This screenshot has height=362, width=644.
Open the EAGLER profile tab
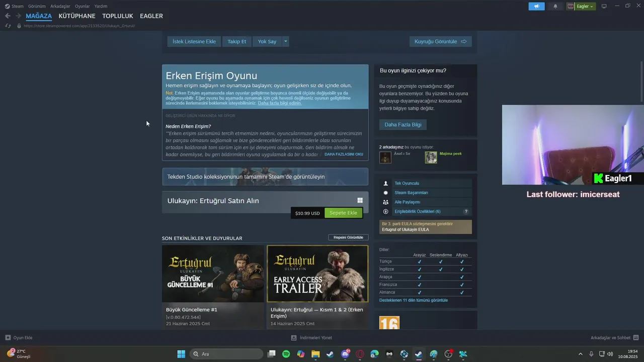click(x=151, y=16)
